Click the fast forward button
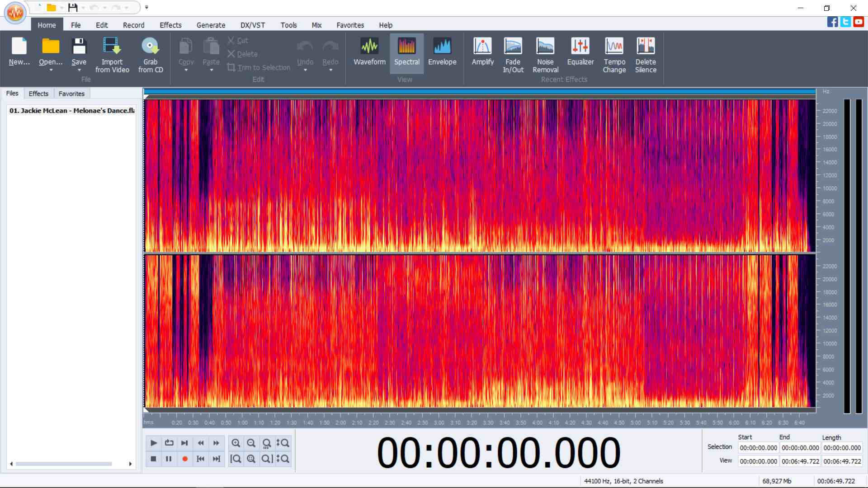868x488 pixels. [x=216, y=443]
